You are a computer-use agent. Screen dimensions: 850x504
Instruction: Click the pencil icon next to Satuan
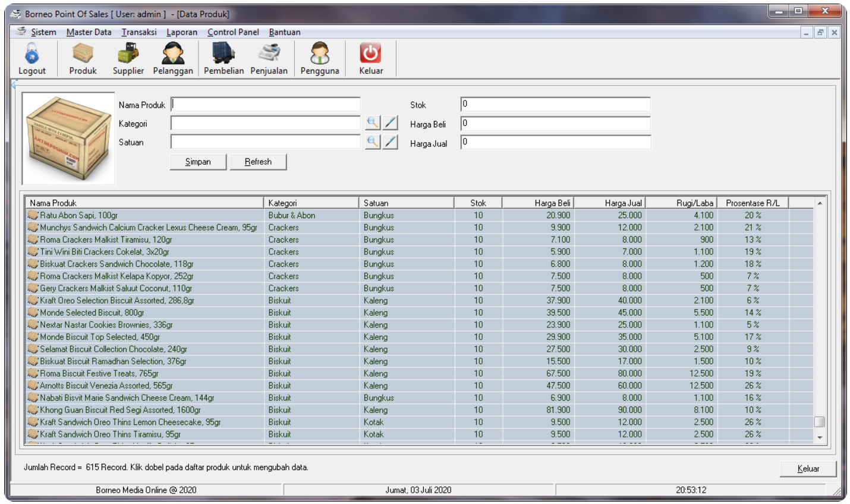click(x=390, y=142)
